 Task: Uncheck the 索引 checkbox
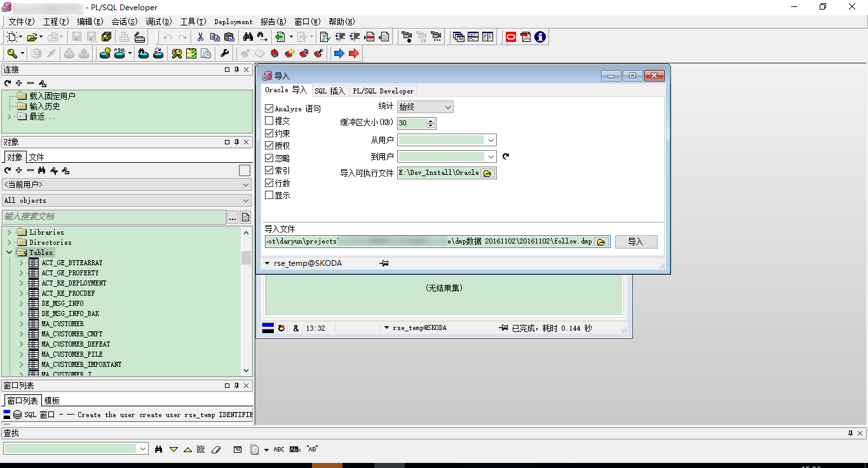(x=269, y=170)
